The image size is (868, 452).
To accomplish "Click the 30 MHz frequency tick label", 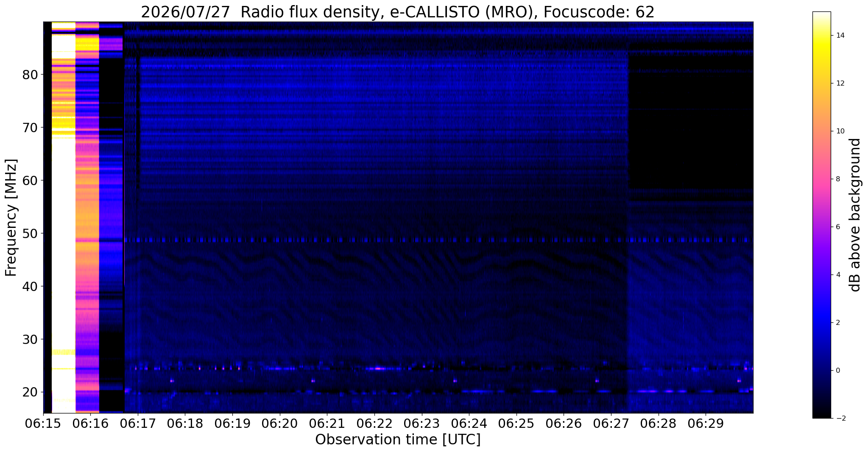I will (30, 339).
